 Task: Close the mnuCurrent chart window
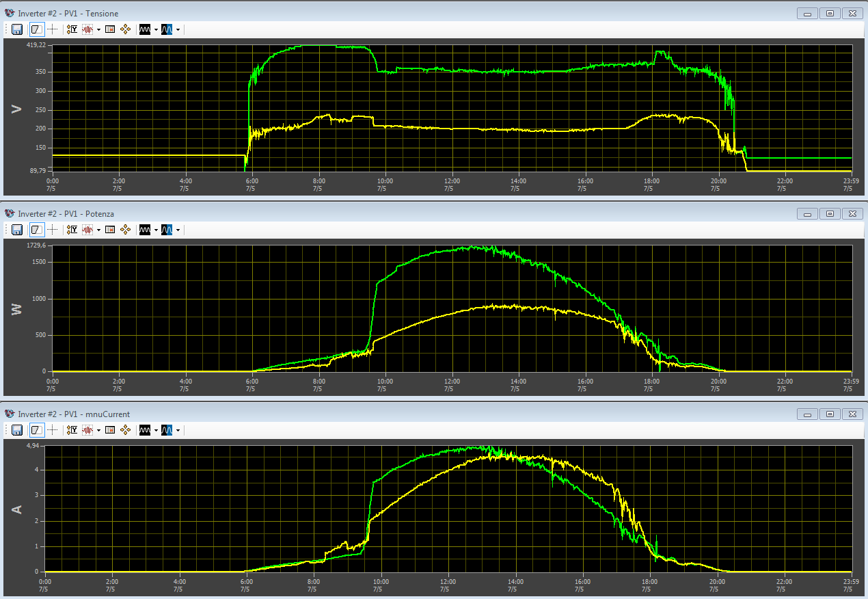point(852,414)
